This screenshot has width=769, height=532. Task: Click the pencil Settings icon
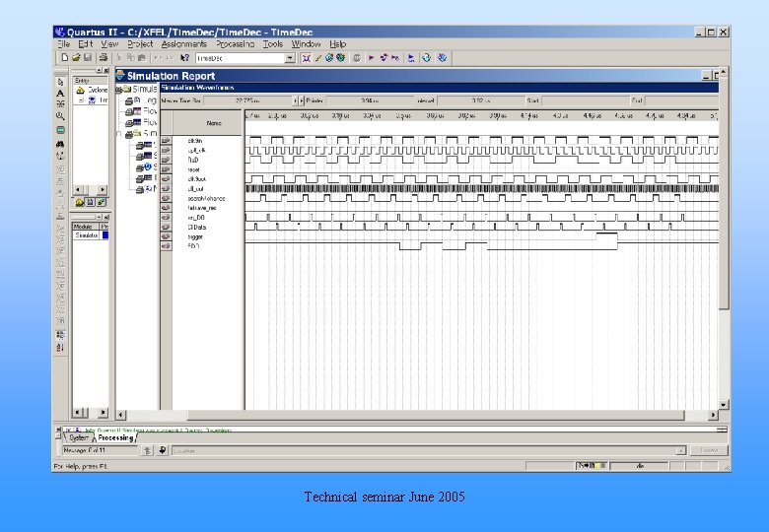(317, 58)
